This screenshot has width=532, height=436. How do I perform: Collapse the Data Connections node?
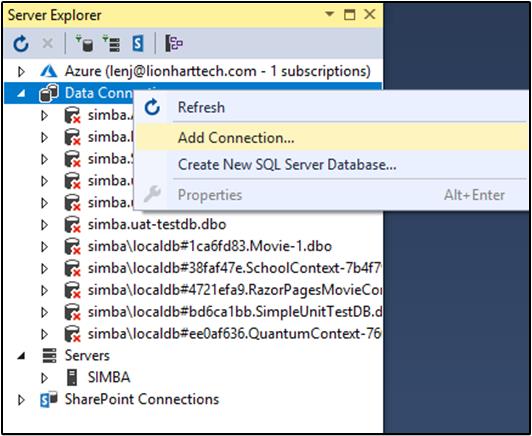(x=21, y=93)
